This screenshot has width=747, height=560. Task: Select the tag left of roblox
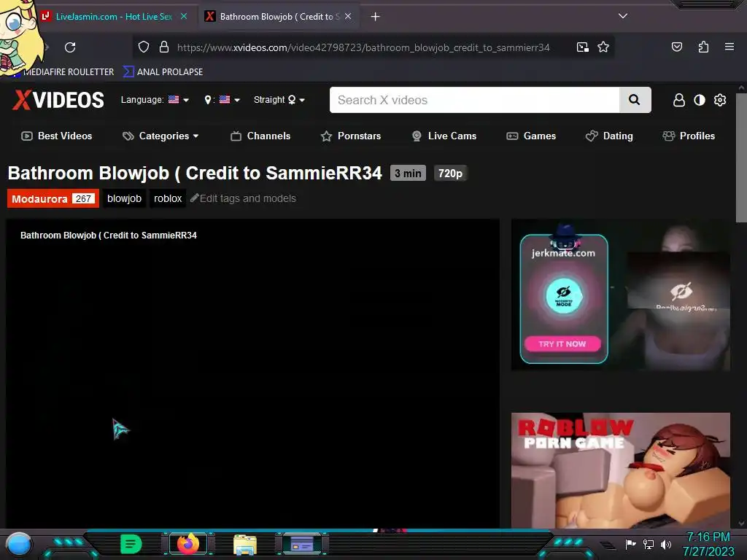click(124, 198)
